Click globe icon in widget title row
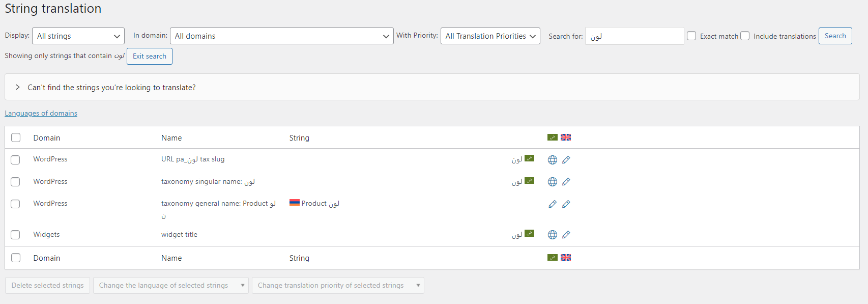 (553, 235)
